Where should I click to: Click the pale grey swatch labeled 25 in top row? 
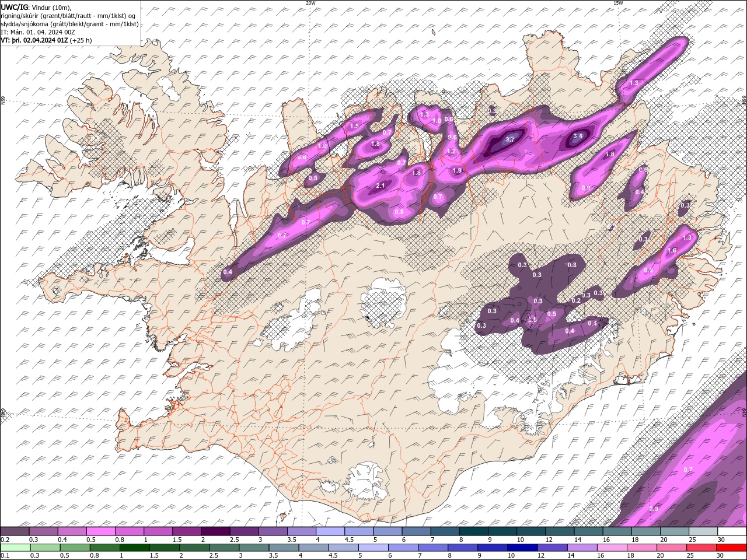click(703, 531)
